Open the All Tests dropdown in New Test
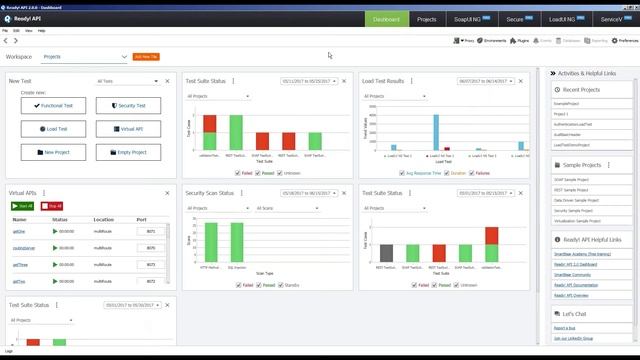The image size is (640, 360). pos(127,81)
